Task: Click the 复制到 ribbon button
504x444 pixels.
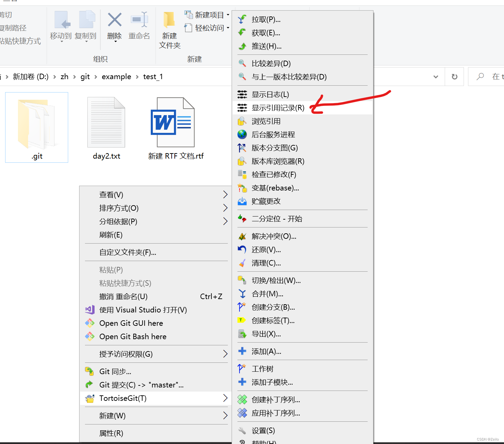Action: point(86,27)
